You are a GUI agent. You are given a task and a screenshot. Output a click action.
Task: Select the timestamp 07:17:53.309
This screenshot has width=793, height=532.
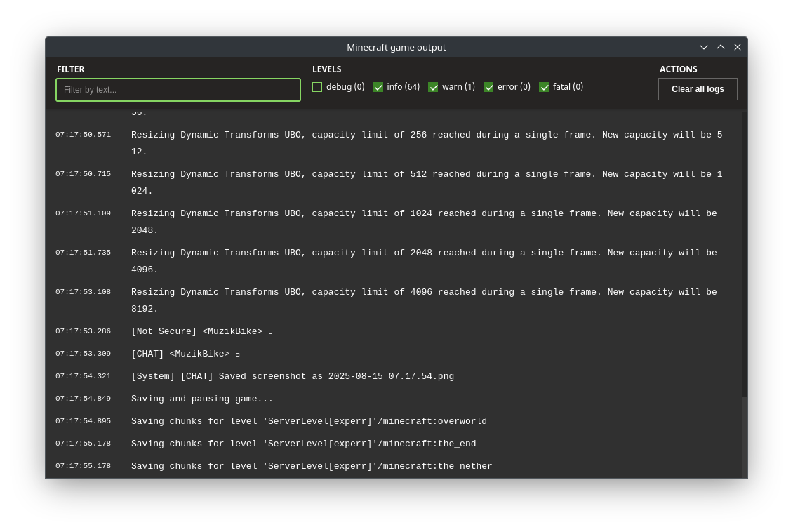[x=83, y=354]
